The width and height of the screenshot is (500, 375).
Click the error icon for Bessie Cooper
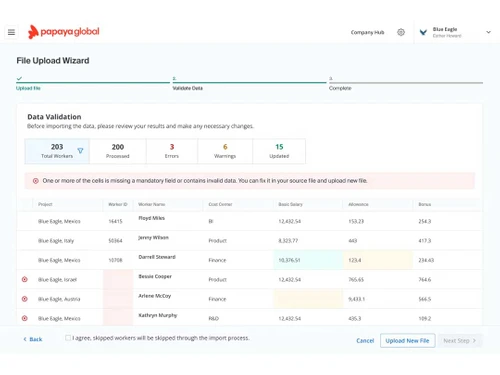click(x=25, y=279)
